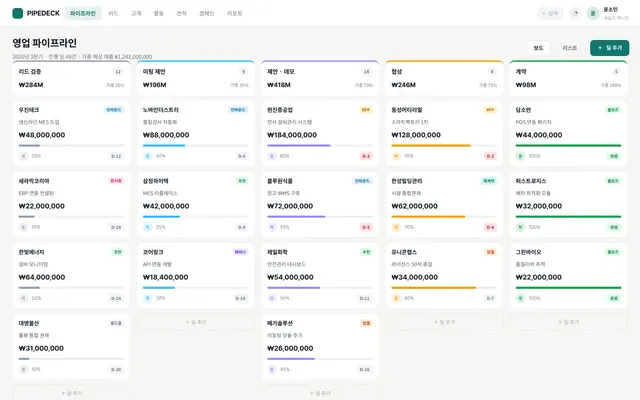Click owner avatar on the ₩62,000,000 card
The image size is (640, 400).
click(x=396, y=227)
